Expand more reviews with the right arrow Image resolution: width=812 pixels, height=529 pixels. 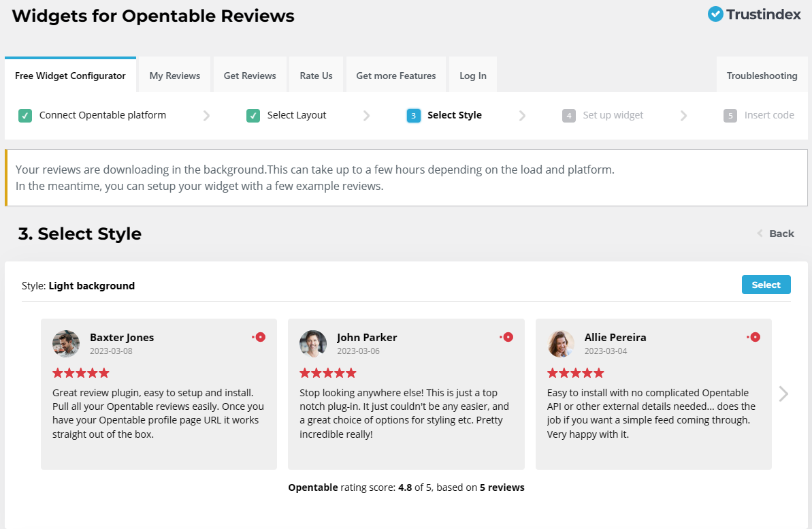783,394
